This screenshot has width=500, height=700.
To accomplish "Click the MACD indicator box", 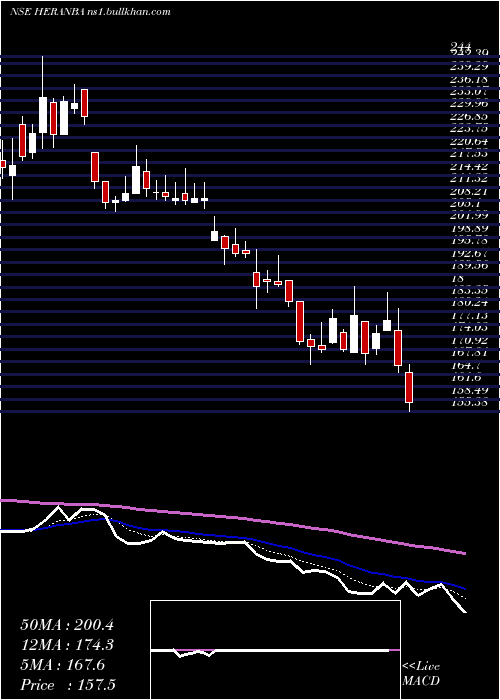I will [x=275, y=650].
